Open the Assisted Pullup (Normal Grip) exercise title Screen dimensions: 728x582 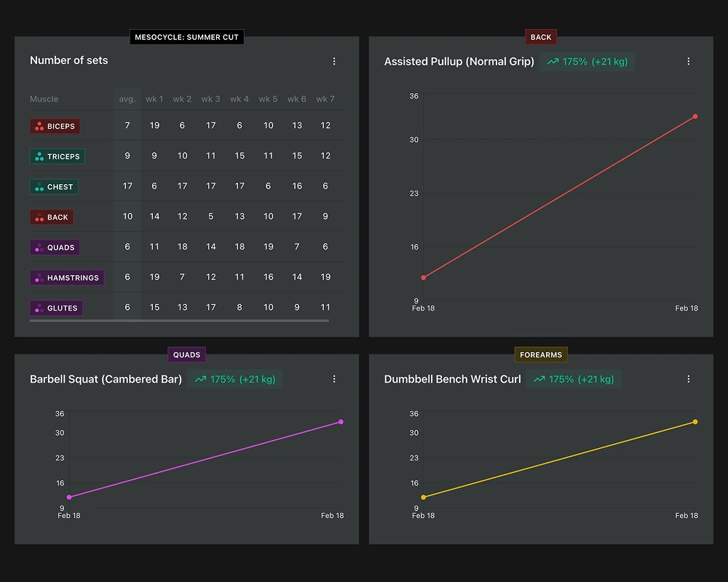pos(459,62)
